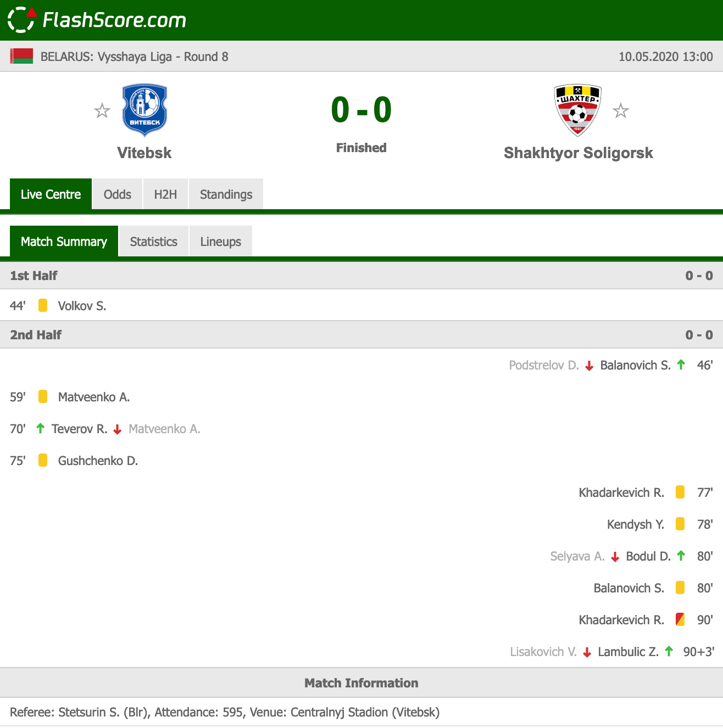723x728 pixels.
Task: Open the Standings tab
Action: pyautogui.click(x=226, y=194)
